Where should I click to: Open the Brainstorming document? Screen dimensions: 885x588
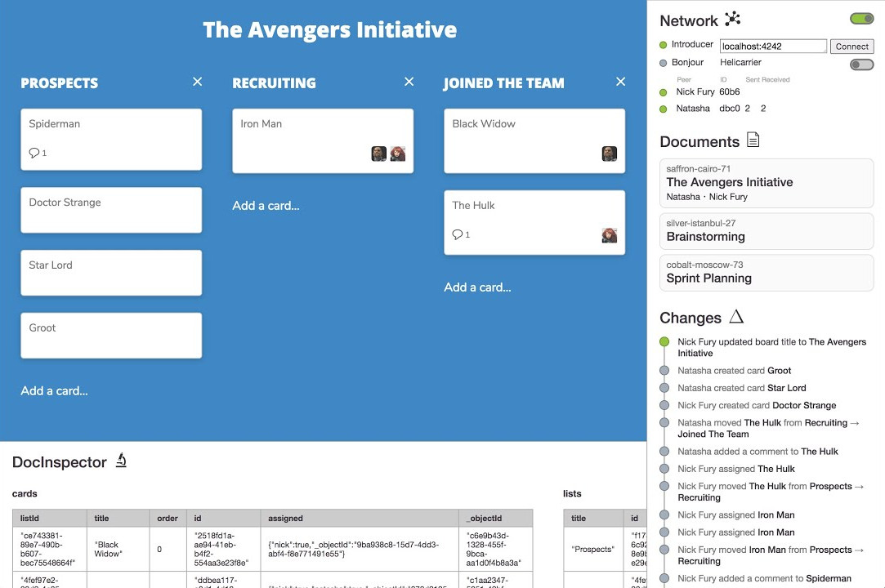pos(766,231)
